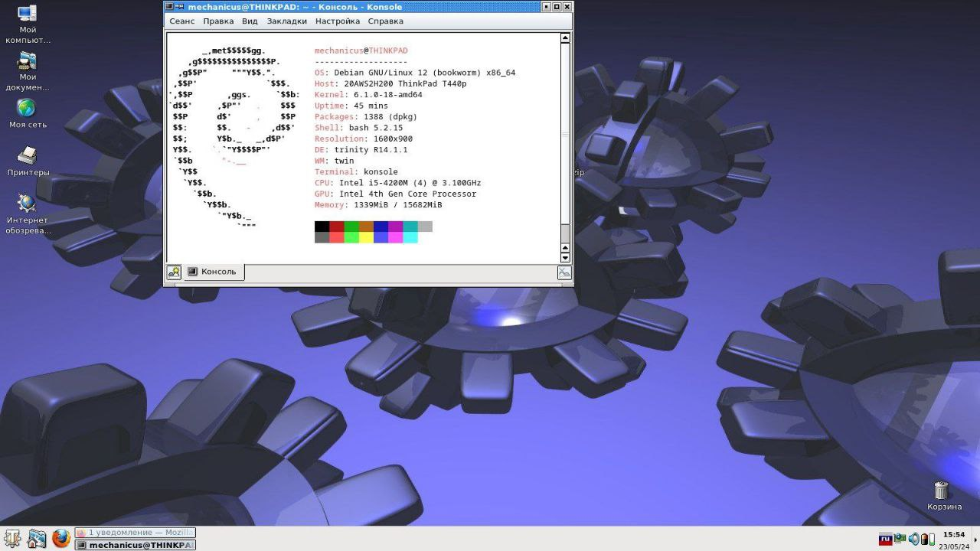Open Интернет обозреватель desktop icon
Image resolution: width=980 pixels, height=551 pixels.
(28, 214)
